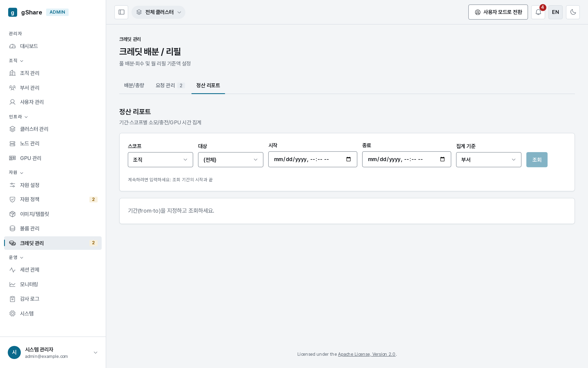Open the 집계 기준 dropdown showing 부서

(489, 160)
